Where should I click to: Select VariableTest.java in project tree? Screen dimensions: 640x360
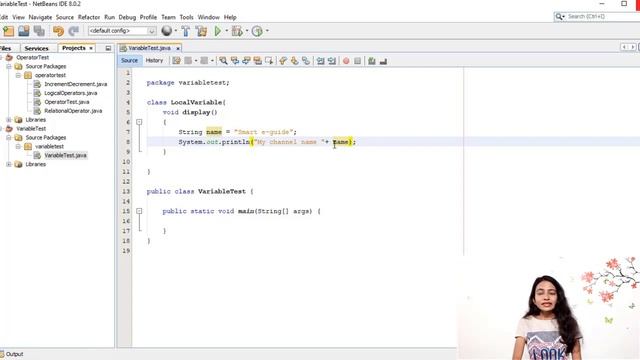pos(65,155)
